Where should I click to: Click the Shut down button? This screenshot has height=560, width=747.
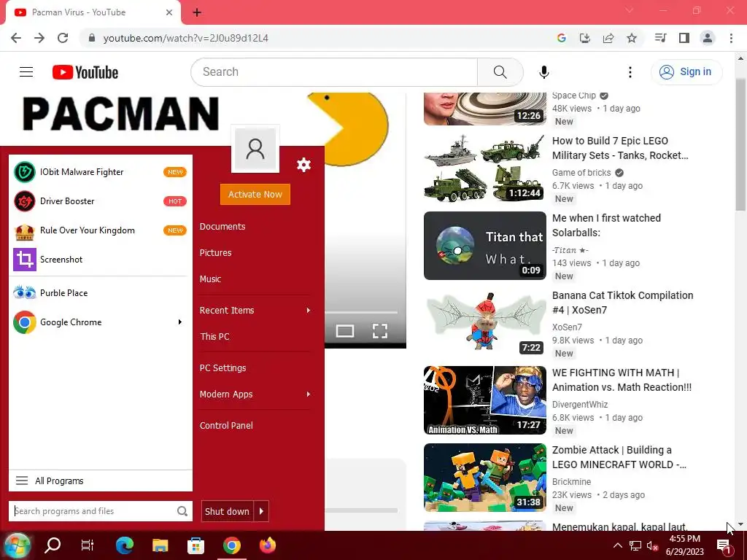click(228, 511)
